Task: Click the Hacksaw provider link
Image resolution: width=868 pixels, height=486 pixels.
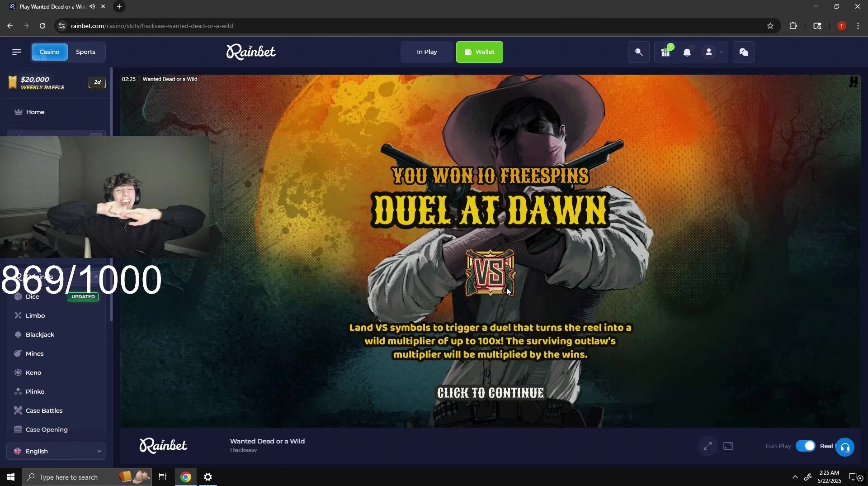Action: tap(243, 450)
